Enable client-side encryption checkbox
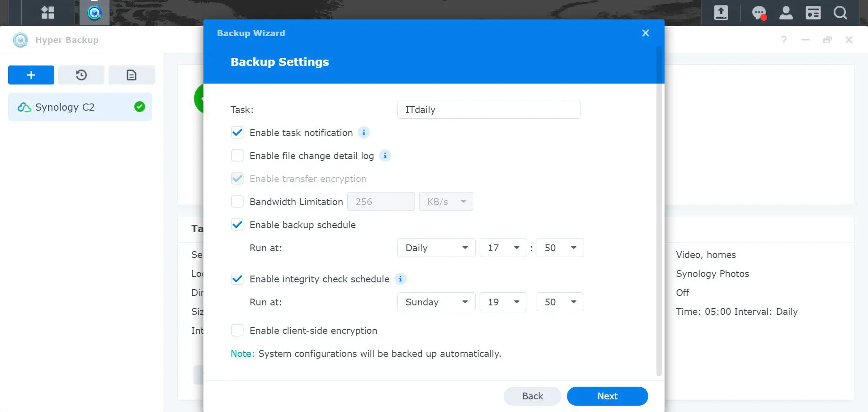 click(x=237, y=330)
